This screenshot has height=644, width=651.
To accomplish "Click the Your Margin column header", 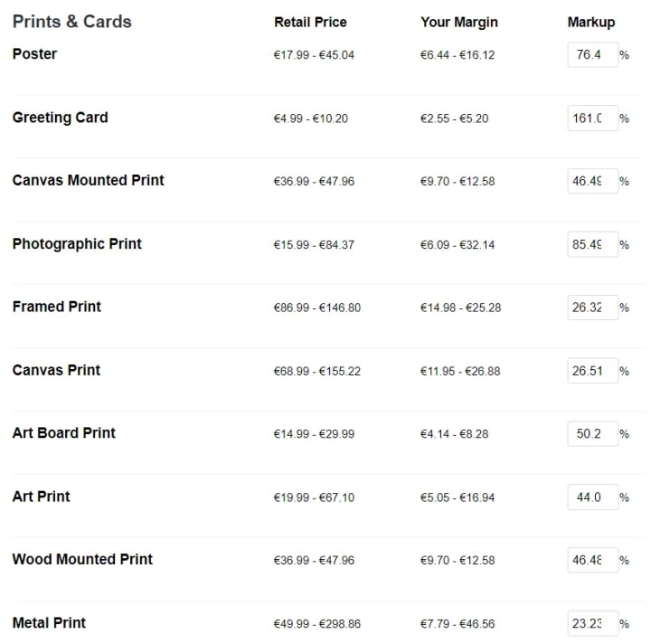I will point(459,23).
